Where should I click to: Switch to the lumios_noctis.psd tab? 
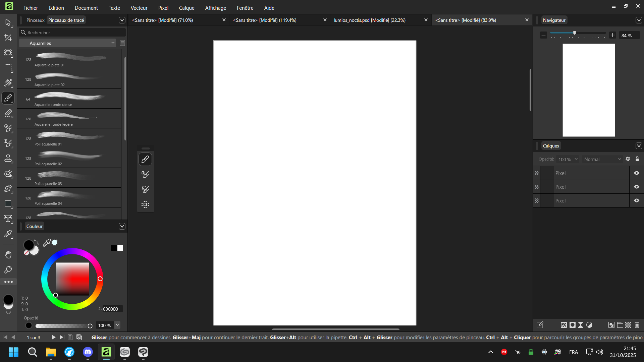[369, 20]
